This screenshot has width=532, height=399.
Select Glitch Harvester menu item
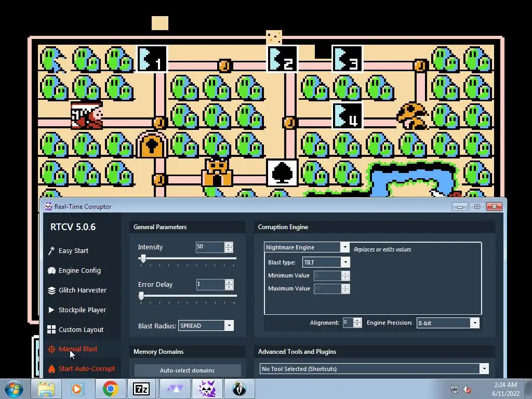pyautogui.click(x=83, y=290)
